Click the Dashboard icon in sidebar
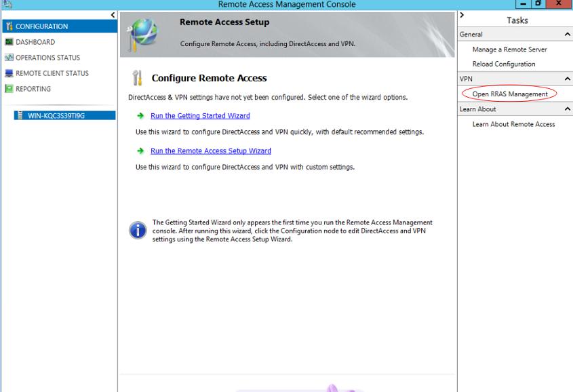Screen dimensions: 573x392 click(9, 42)
